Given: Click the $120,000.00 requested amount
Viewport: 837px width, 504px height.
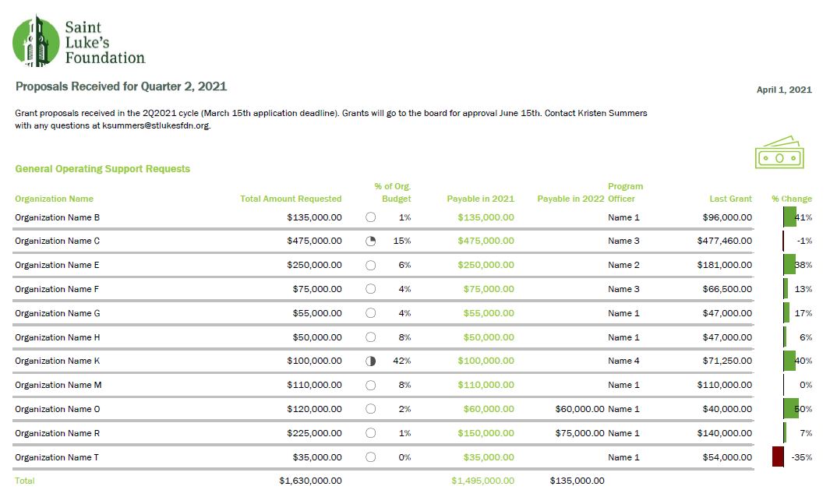Looking at the screenshot, I should pos(314,409).
